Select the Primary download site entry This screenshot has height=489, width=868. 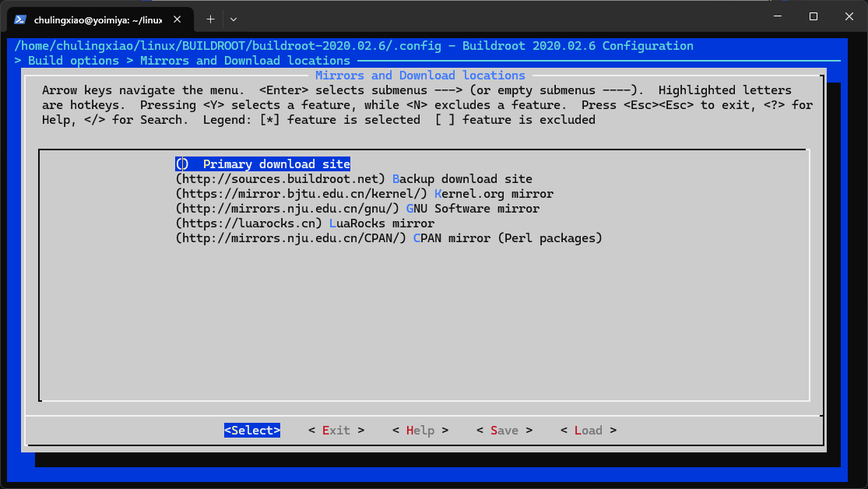point(263,164)
